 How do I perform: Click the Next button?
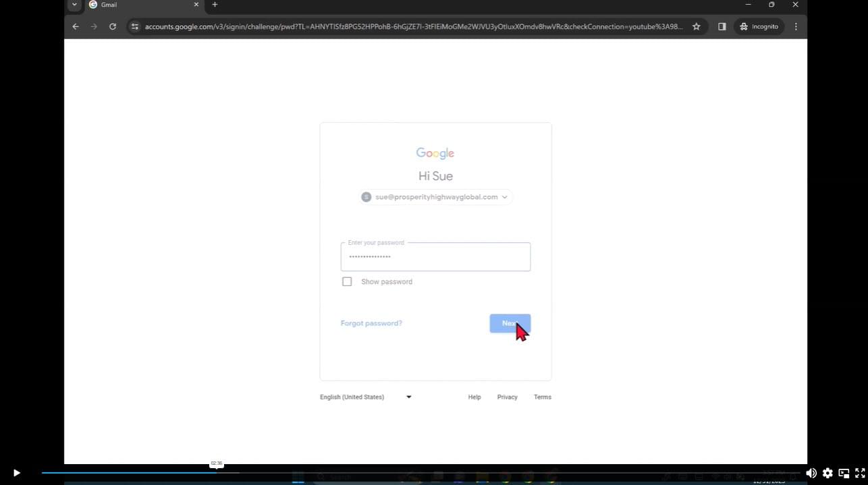(x=510, y=323)
